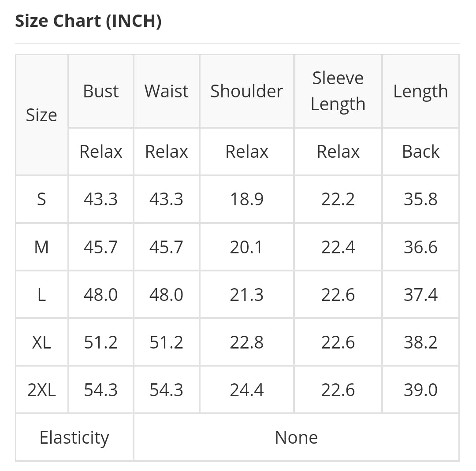The height and width of the screenshot is (471, 476).
Task: Click the Elasticity row label
Action: (74, 438)
